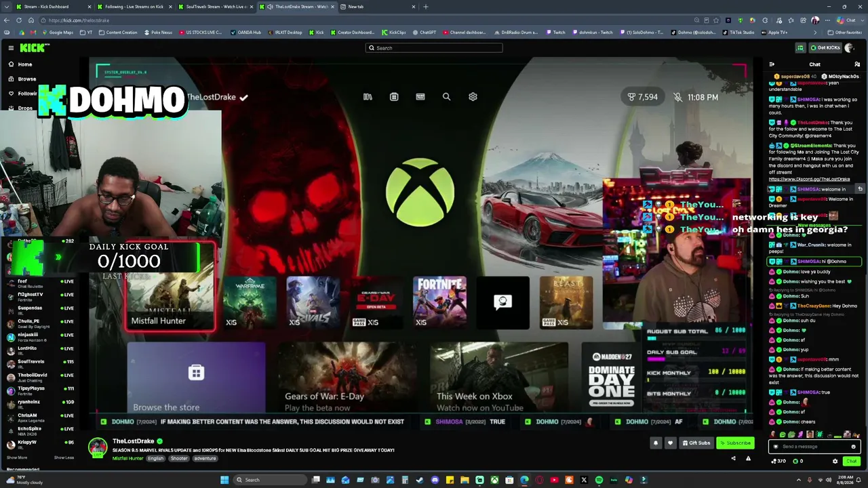The height and width of the screenshot is (488, 868).
Task: Open the browser profile avatar
Action: coord(815,20)
